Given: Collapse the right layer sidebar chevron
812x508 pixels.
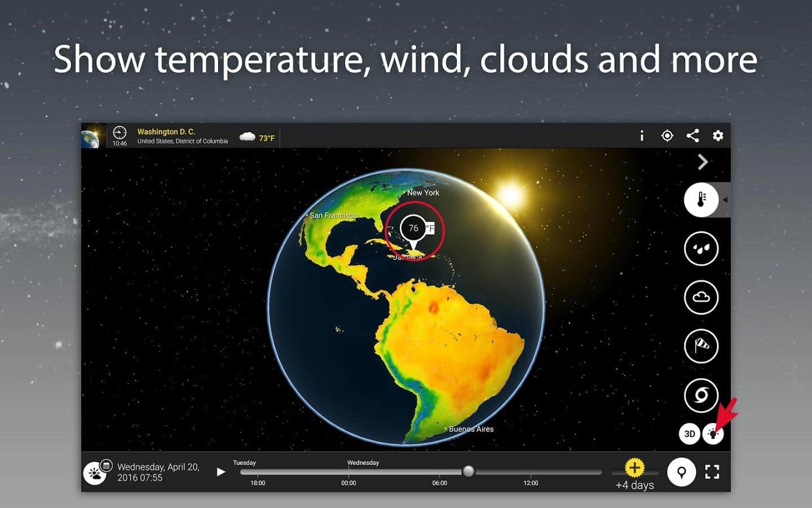Looking at the screenshot, I should point(703,163).
